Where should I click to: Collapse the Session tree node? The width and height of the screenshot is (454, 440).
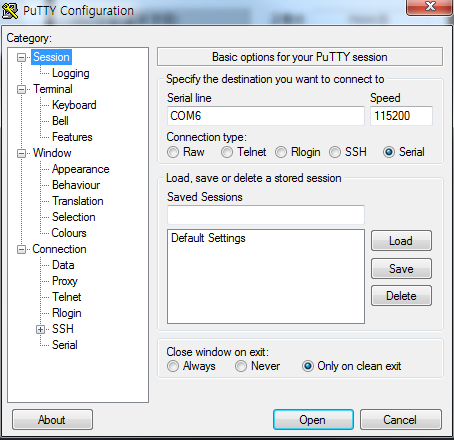tap(21, 57)
